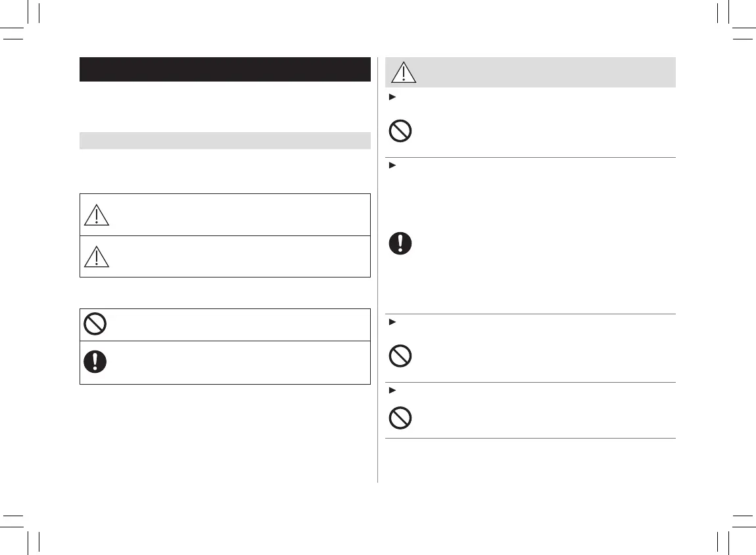The image size is (756, 555).
Task: Click the light gray section bar in the left column
Action: (x=225, y=140)
